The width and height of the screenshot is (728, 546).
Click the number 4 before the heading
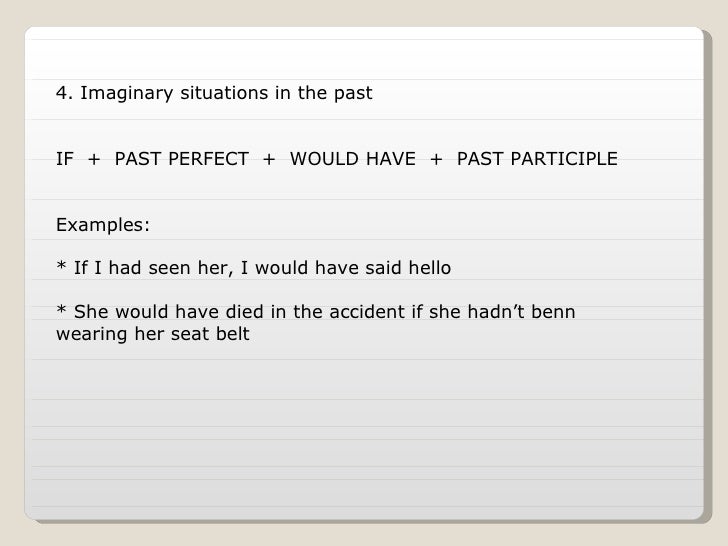pos(62,93)
